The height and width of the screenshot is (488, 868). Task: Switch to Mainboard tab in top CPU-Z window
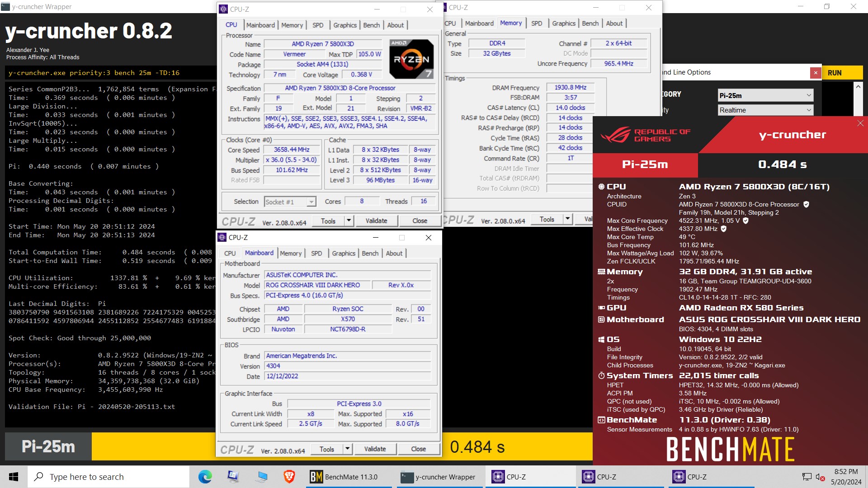(260, 25)
